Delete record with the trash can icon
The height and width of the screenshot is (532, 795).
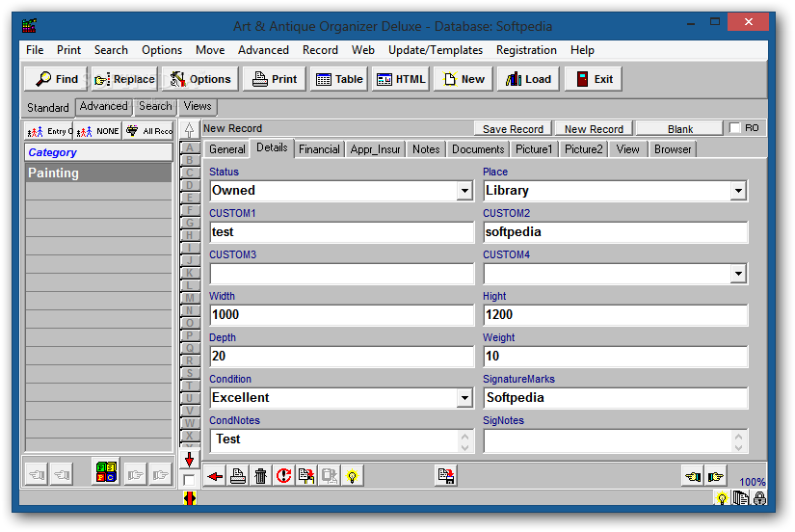pyautogui.click(x=260, y=476)
